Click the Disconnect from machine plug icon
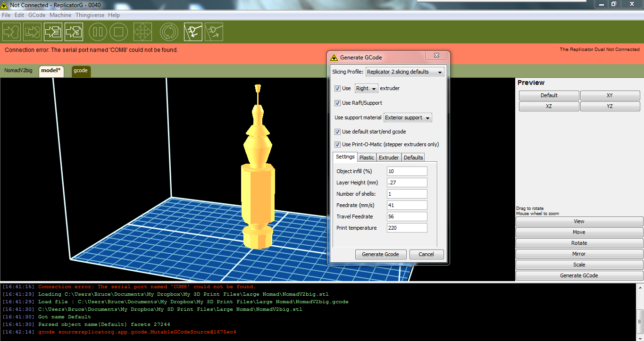Viewport: 644px width, 341px height. point(214,32)
